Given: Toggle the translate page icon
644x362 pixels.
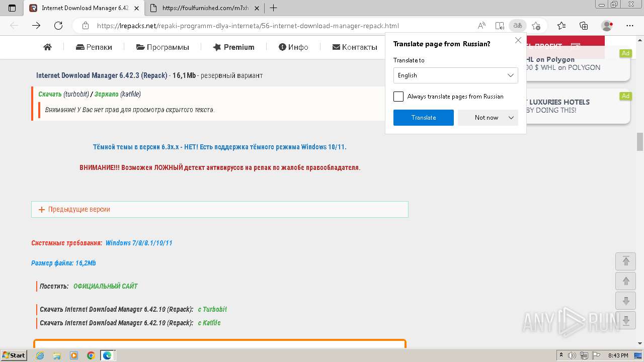Looking at the screenshot, I should point(517,26).
